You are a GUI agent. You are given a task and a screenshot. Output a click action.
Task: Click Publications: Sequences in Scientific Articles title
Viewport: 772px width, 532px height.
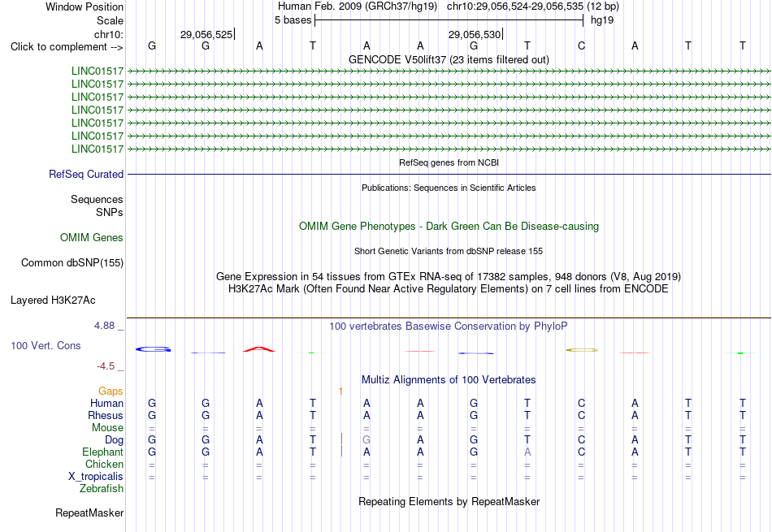tap(449, 188)
